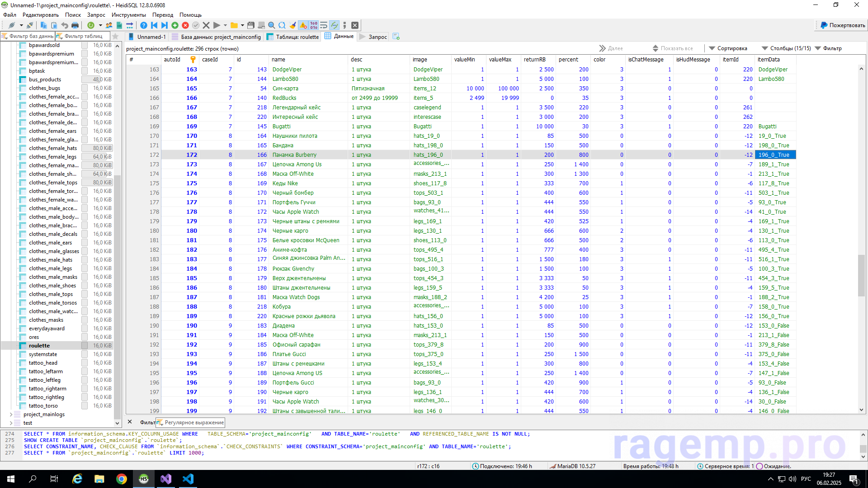Click the print icon in toolbar
Screen dimensions: 868x488
point(75,25)
